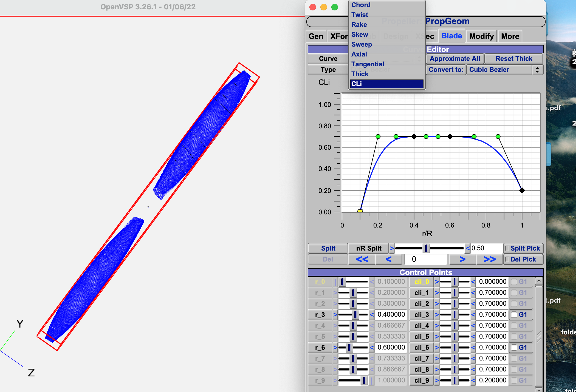Jump to last control point with >> button

click(490, 259)
